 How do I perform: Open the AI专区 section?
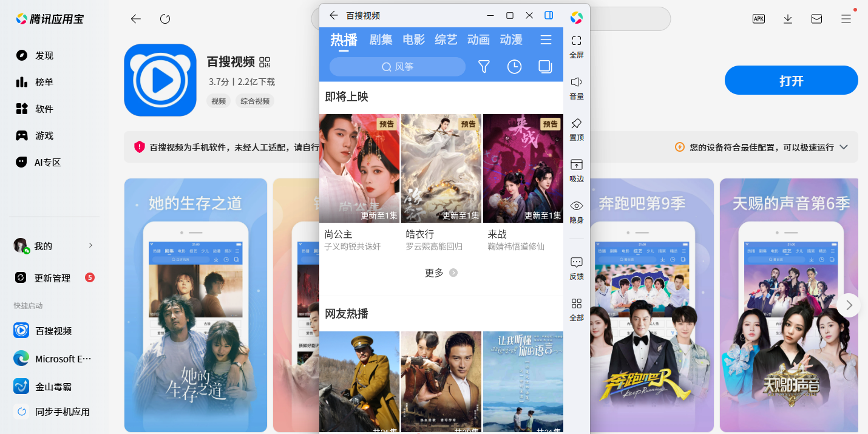coord(39,162)
